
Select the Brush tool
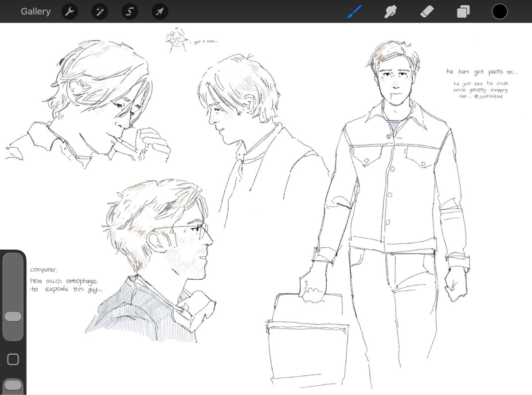[354, 12]
